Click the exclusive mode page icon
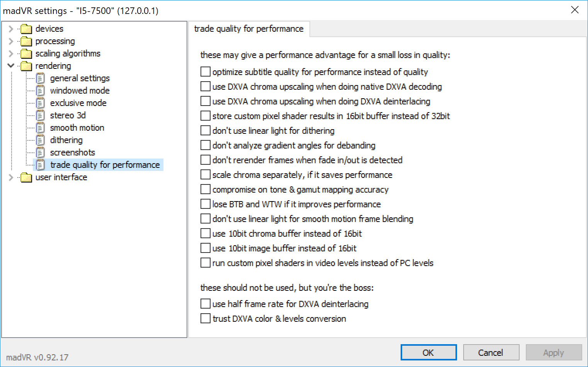 (41, 103)
